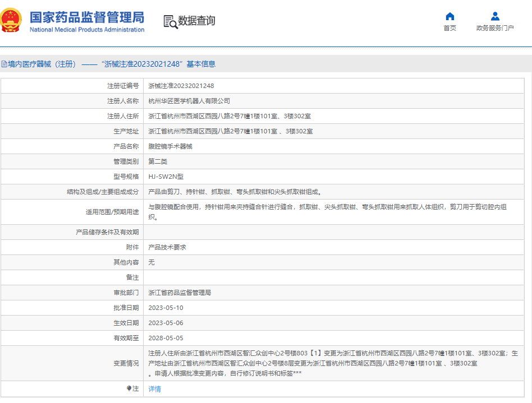Click the 注册证编号 label
This screenshot has width=532, height=403.
click(123, 86)
